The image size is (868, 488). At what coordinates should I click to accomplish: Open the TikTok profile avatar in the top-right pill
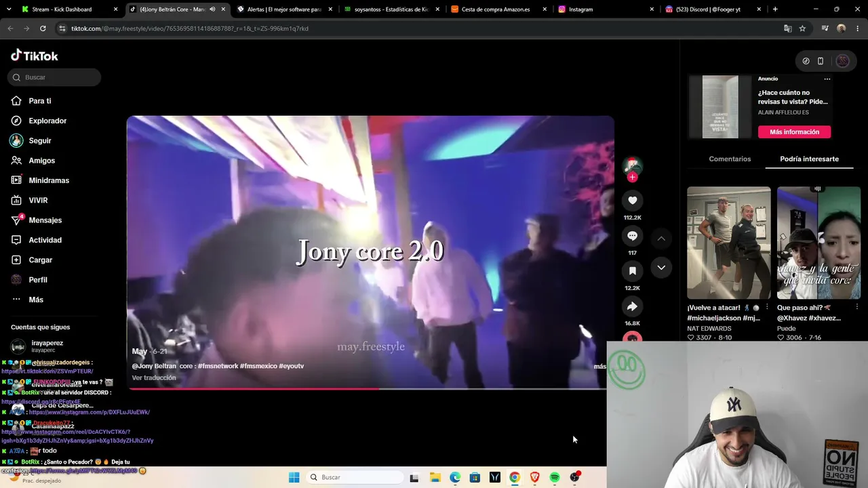(843, 61)
